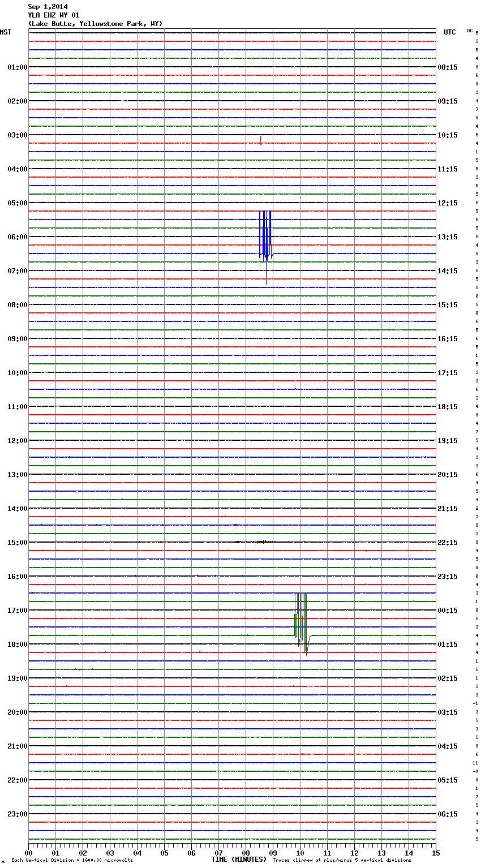
Task: Select the 05:00 MST hour label
Action: [x=18, y=203]
